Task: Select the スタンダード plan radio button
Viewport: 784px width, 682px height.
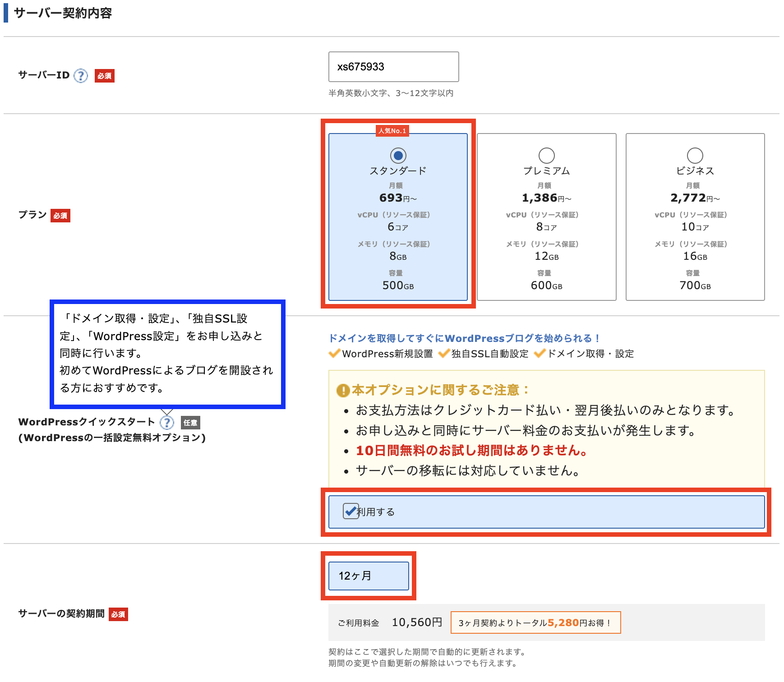Action: pos(398,156)
